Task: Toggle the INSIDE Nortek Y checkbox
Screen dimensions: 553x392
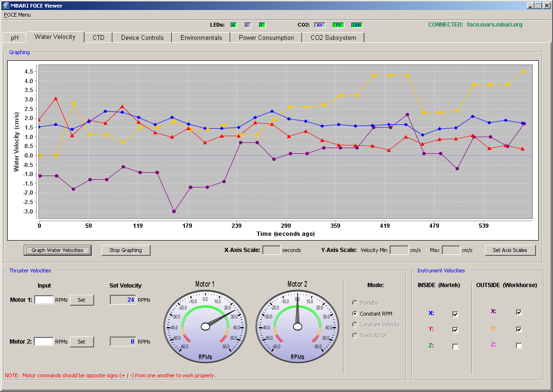Action: pos(455,330)
